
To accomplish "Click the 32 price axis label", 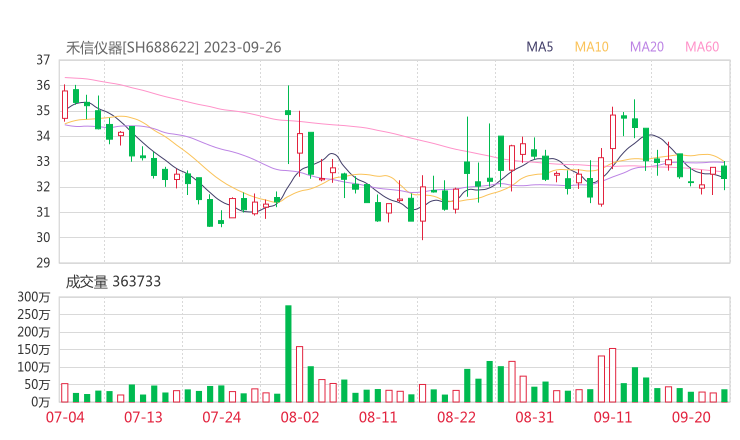I will pos(43,187).
